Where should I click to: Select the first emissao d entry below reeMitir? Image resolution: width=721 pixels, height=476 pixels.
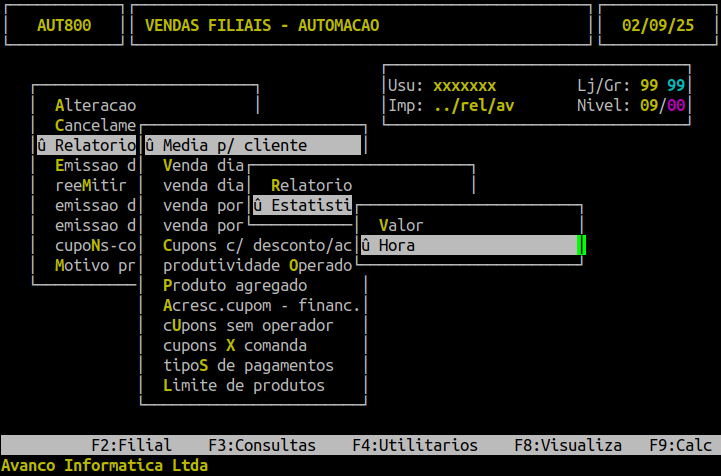pyautogui.click(x=96, y=206)
